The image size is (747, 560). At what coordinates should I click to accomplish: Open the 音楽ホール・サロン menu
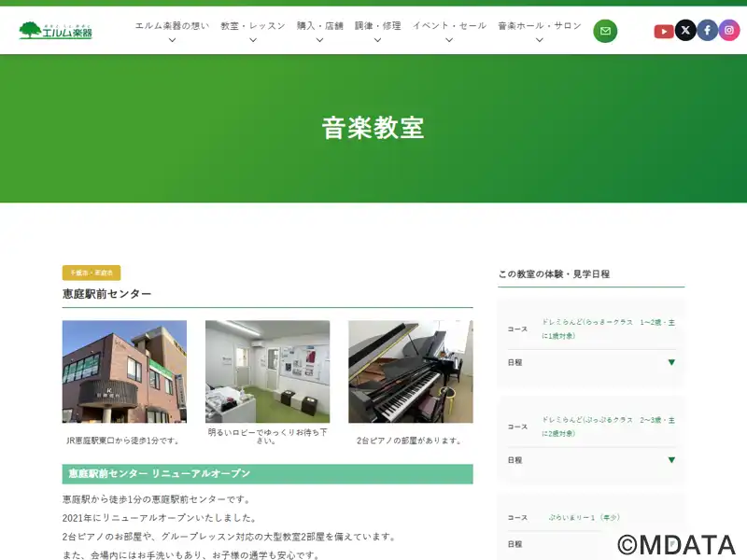tap(540, 31)
